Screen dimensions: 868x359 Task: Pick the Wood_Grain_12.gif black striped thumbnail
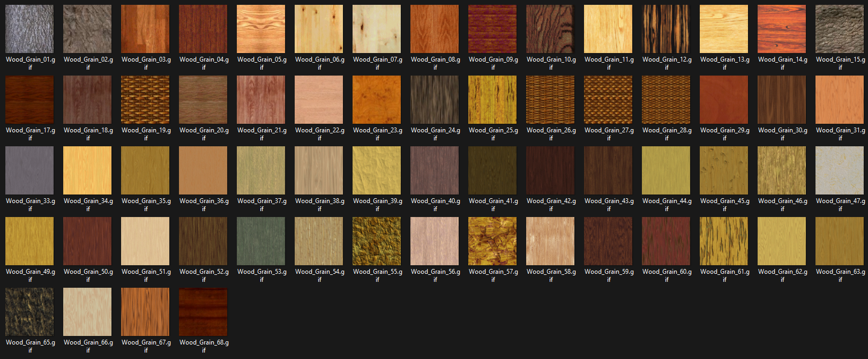[x=666, y=29]
